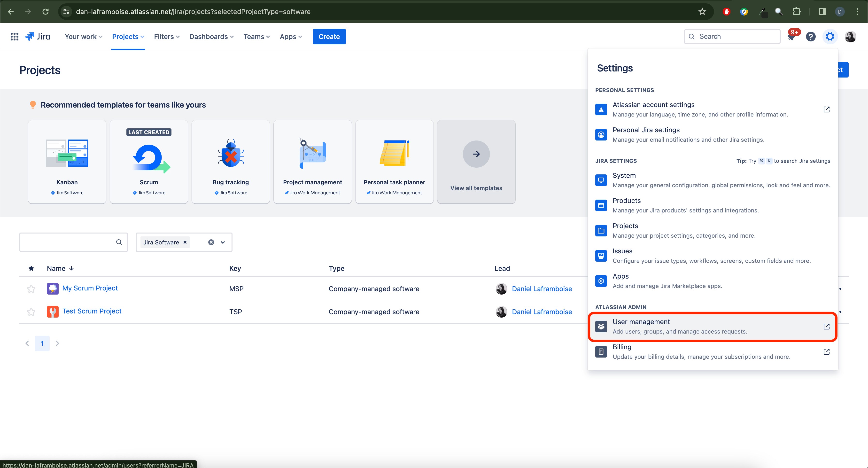Open System in Jira settings

coord(713,180)
